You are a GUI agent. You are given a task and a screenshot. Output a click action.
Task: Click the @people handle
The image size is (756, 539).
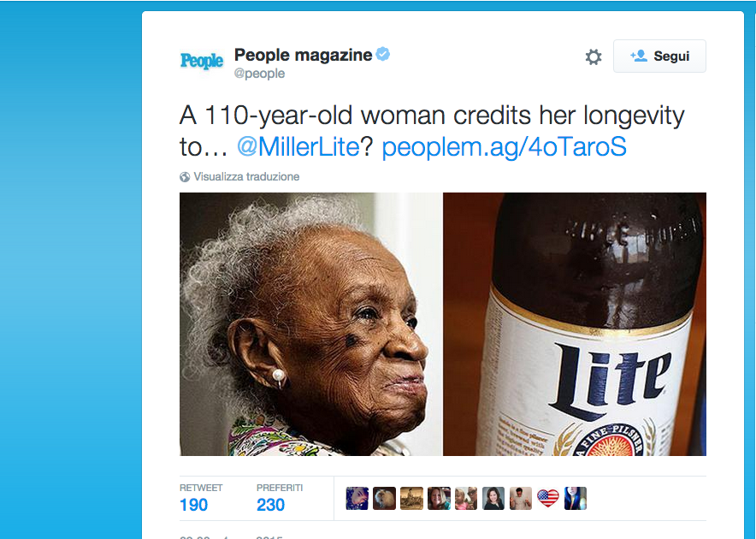point(259,74)
